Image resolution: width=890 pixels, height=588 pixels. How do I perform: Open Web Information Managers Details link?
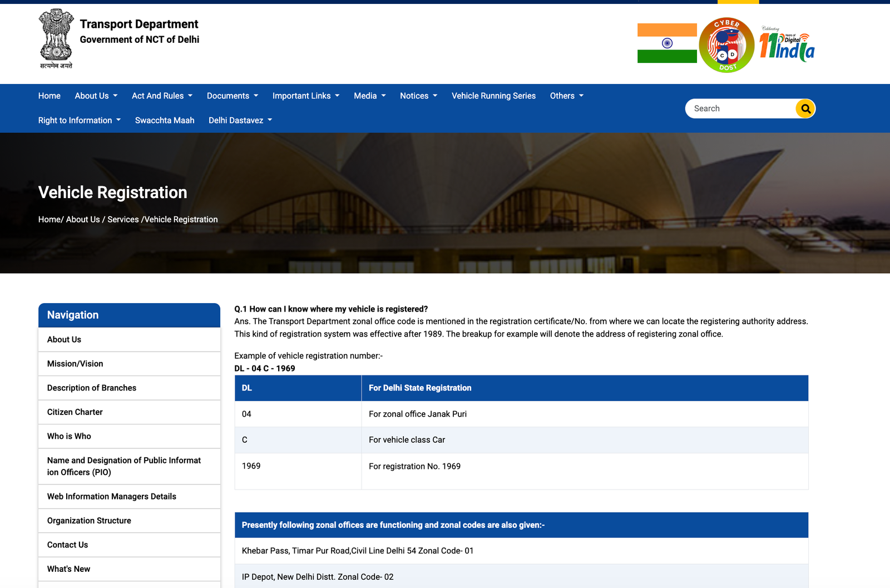pyautogui.click(x=129, y=496)
